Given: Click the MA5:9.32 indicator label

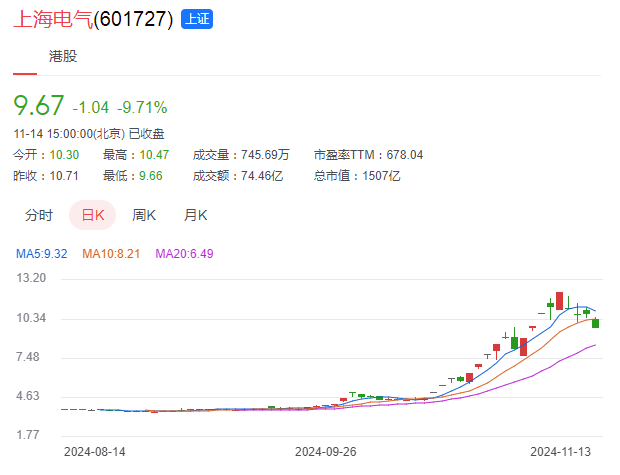Looking at the screenshot, I should (x=42, y=254).
